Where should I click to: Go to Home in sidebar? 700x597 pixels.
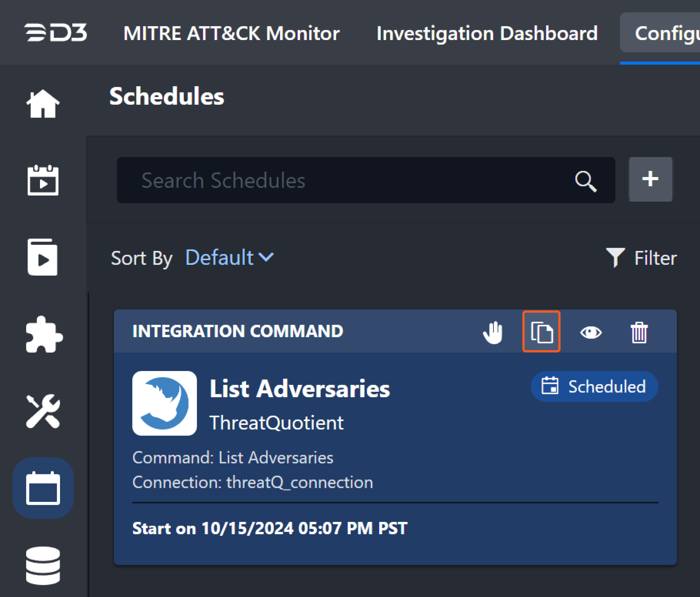click(43, 104)
